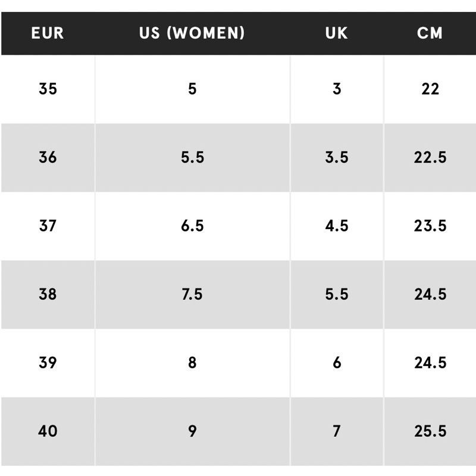Image resolution: width=476 pixels, height=476 pixels.
Task: Pick US women's size 8 cell
Action: coord(192,363)
